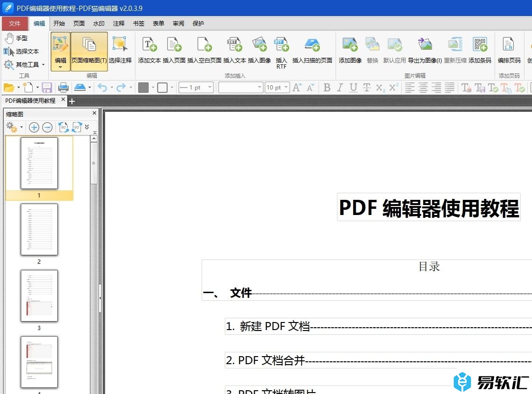532x394 pixels.
Task: Justify text alignment
Action: point(450,88)
